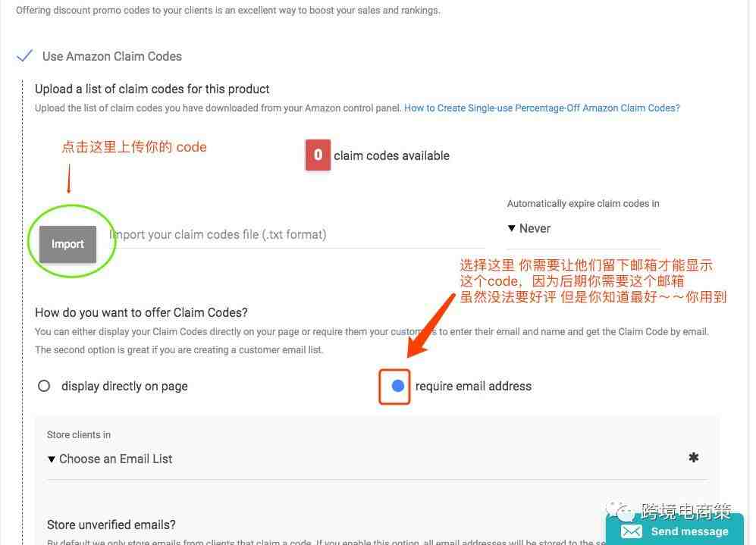Click the envelope icon in Send message
The image size is (756, 545).
tap(632, 531)
